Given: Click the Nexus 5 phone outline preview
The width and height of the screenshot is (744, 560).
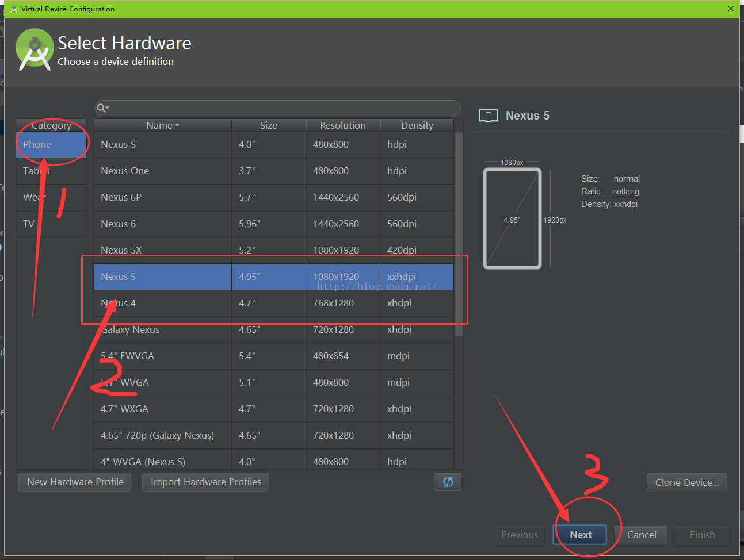Looking at the screenshot, I should [x=512, y=218].
